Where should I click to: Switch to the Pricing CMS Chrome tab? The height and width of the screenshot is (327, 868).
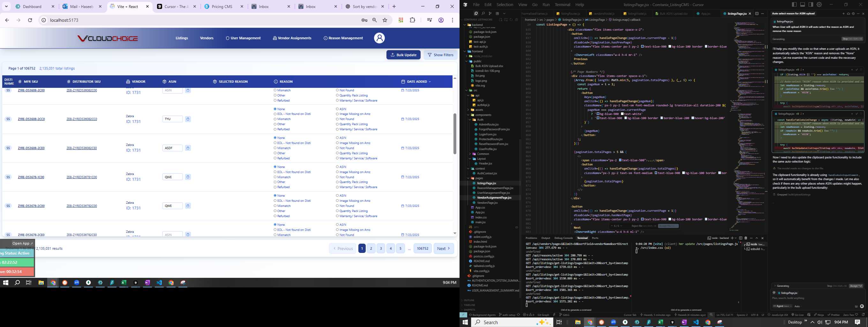222,6
